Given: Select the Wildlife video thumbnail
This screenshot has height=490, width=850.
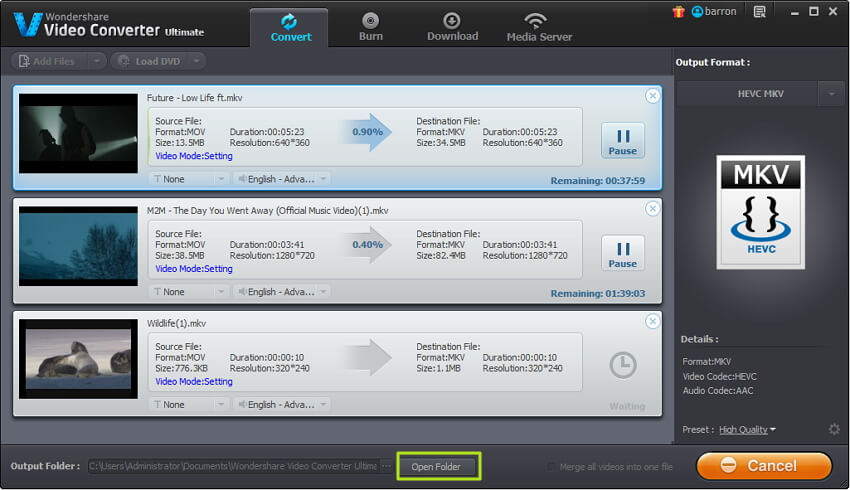Looking at the screenshot, I should [x=78, y=359].
